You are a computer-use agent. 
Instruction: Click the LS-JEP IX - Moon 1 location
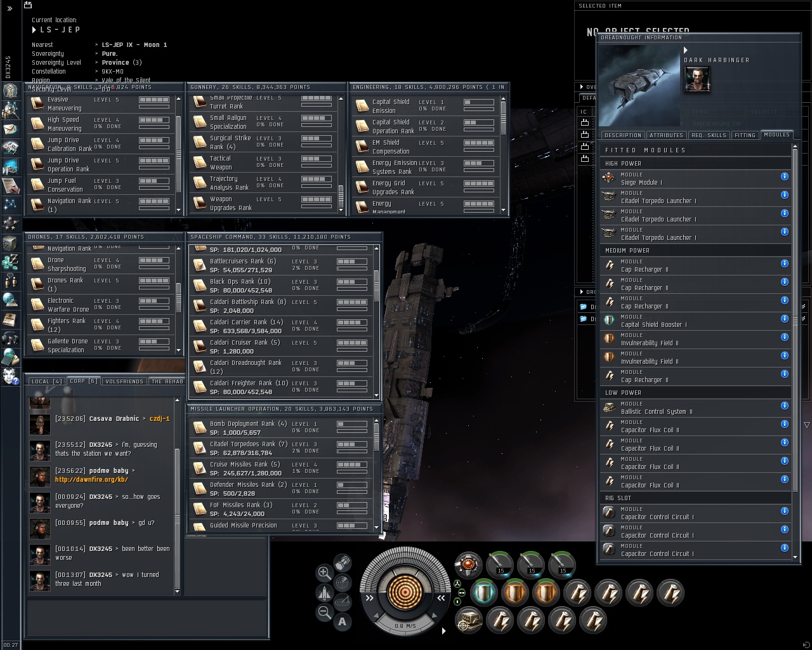(134, 45)
